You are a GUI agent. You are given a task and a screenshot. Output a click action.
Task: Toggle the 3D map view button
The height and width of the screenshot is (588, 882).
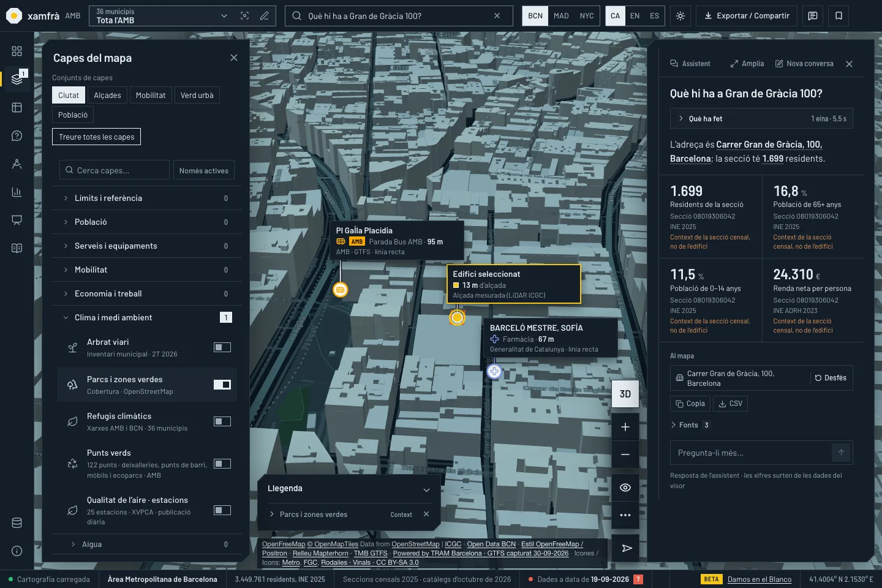[x=625, y=394]
